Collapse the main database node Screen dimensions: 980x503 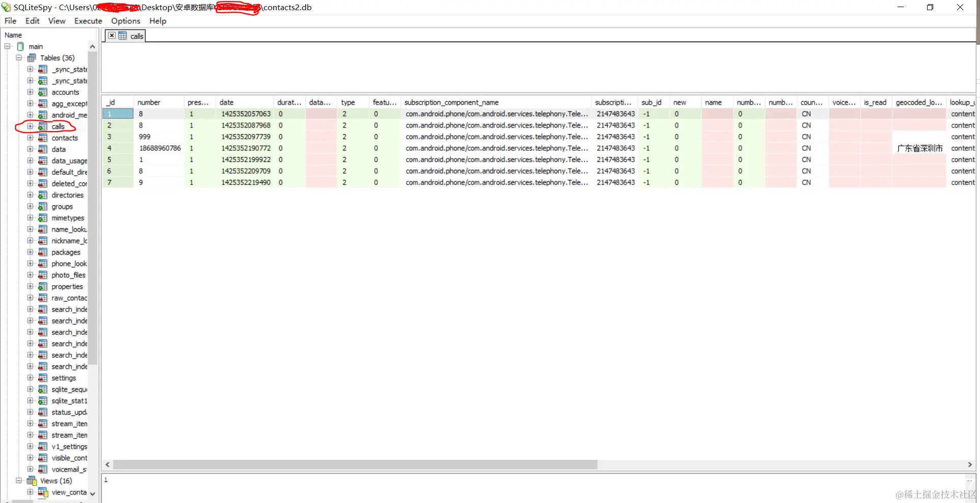8,46
